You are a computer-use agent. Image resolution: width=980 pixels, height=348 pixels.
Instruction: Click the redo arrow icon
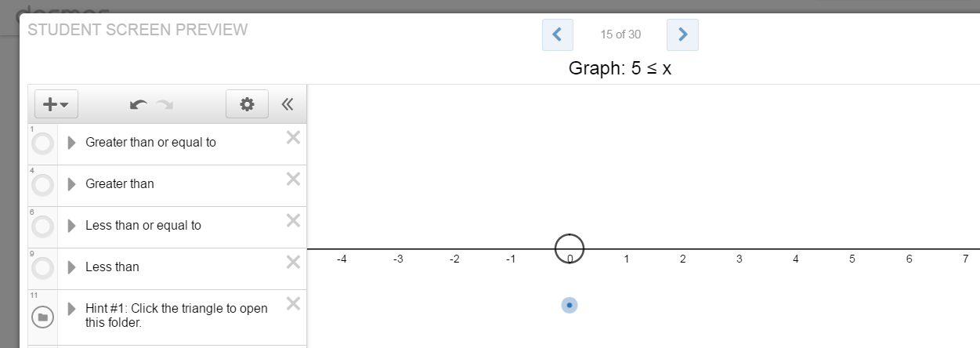(165, 104)
